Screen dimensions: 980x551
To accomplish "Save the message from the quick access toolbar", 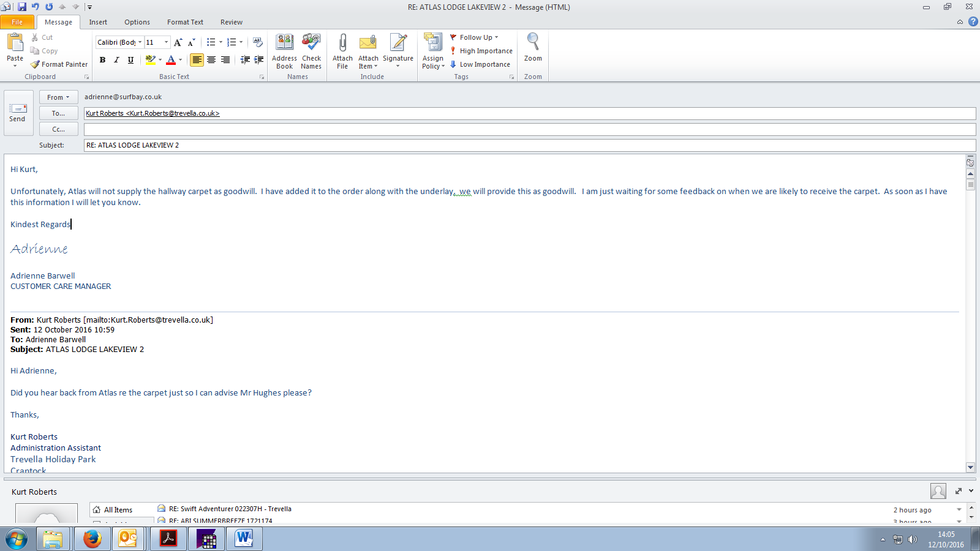I will click(x=22, y=7).
